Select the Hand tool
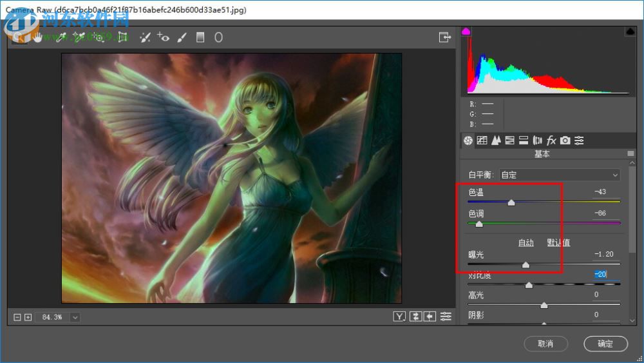Viewport: 644px width, 363px height. 38,37
